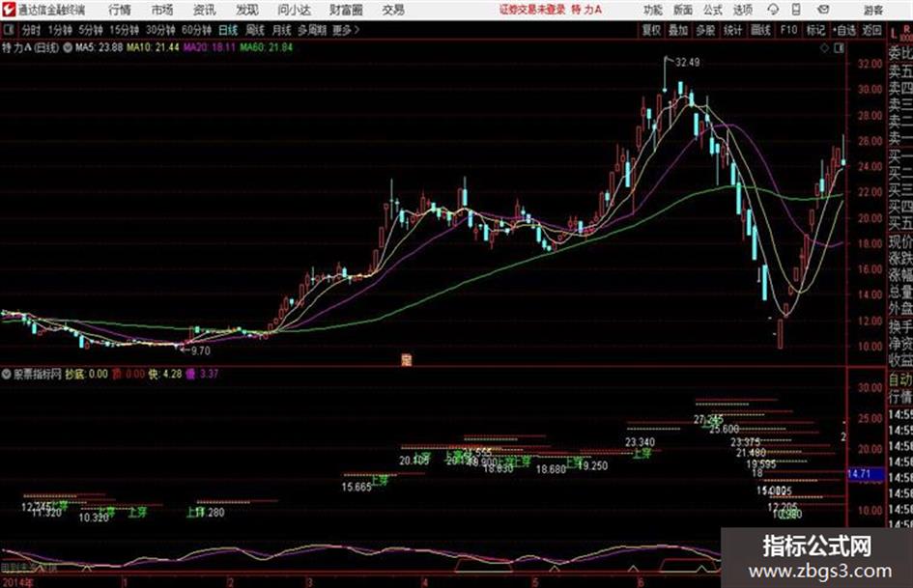Toggle the left panel icon beside 分时
The image size is (913, 588).
point(8,30)
